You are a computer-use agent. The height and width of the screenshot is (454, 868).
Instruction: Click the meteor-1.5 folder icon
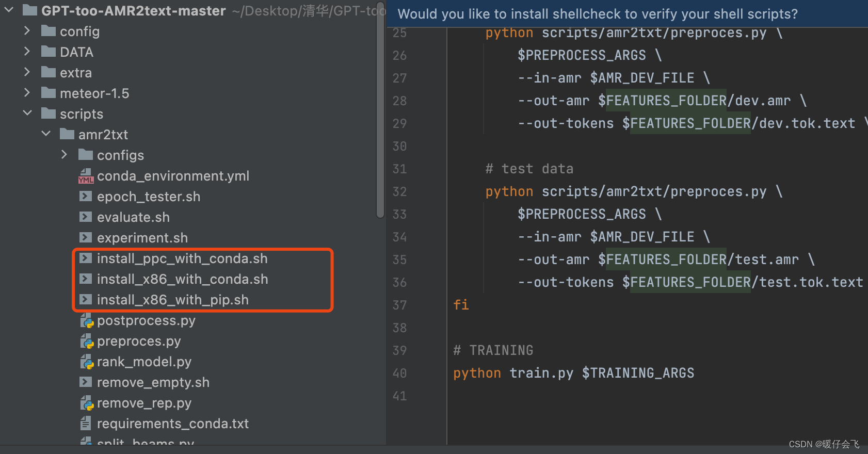point(49,93)
